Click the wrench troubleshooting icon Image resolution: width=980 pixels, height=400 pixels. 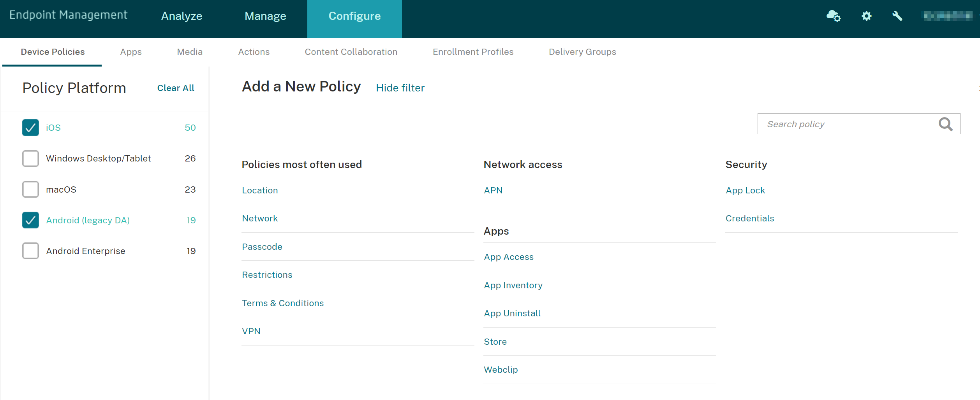897,16
